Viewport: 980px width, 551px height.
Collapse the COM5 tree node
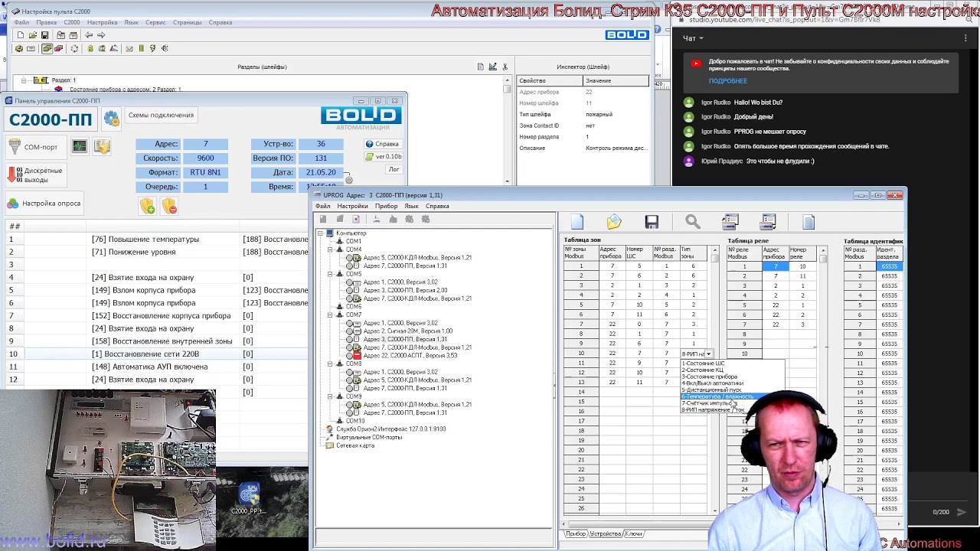(x=330, y=274)
